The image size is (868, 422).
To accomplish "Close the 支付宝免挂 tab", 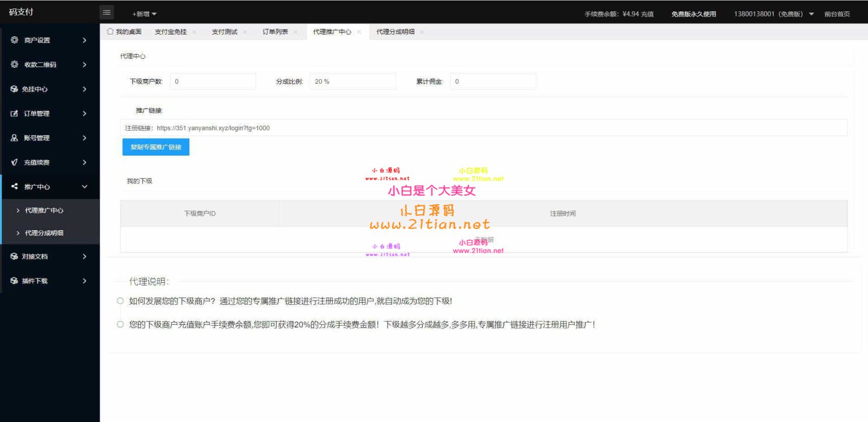I will coord(194,32).
